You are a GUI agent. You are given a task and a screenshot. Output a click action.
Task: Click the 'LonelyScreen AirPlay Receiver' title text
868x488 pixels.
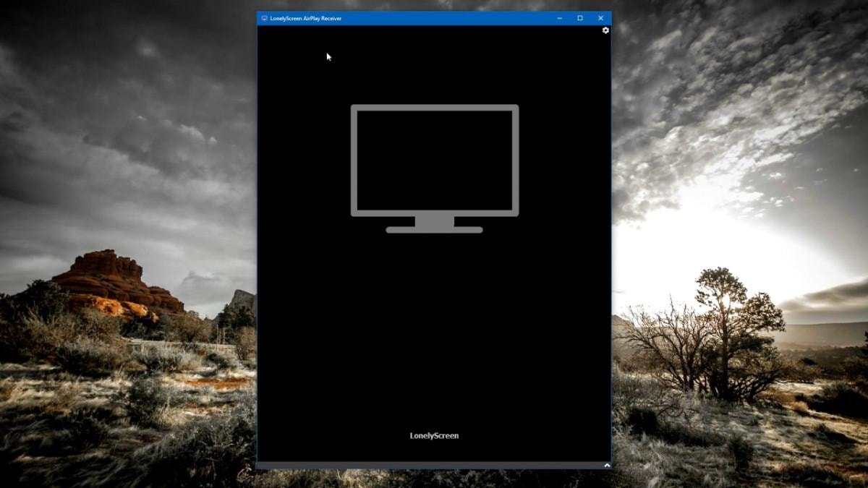[x=305, y=18]
